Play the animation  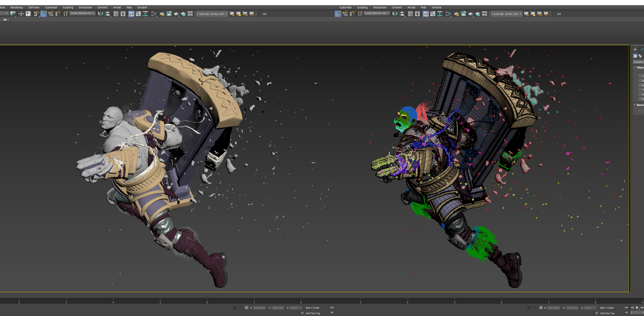point(637,308)
